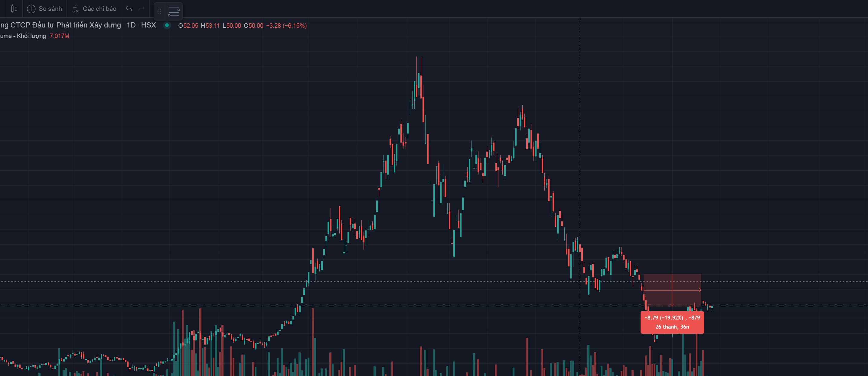Click the 7.017M volume value

59,36
